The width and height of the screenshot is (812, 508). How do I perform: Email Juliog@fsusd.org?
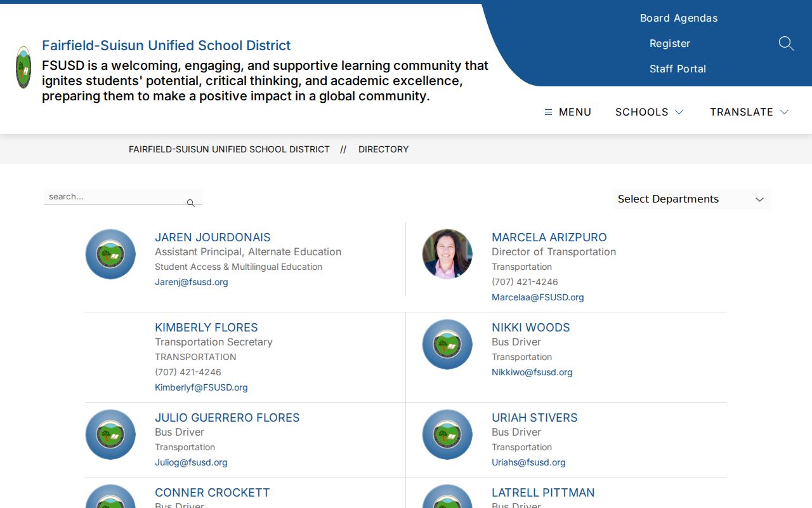(x=191, y=462)
